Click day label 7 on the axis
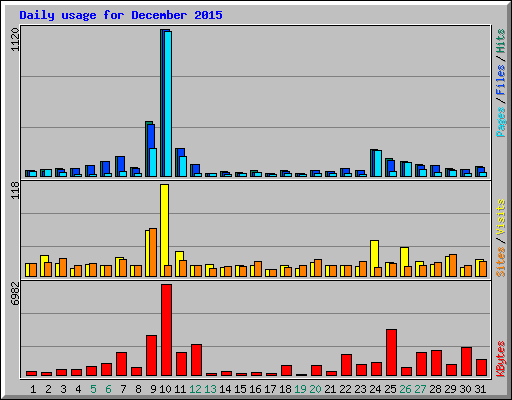 (x=123, y=389)
